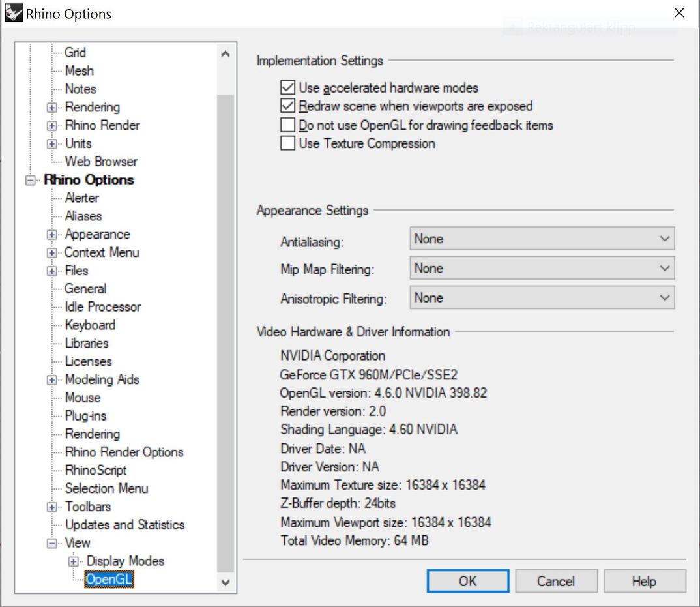This screenshot has width=700, height=607.
Task: Click the Rhino logo icon in title bar
Action: [x=14, y=13]
